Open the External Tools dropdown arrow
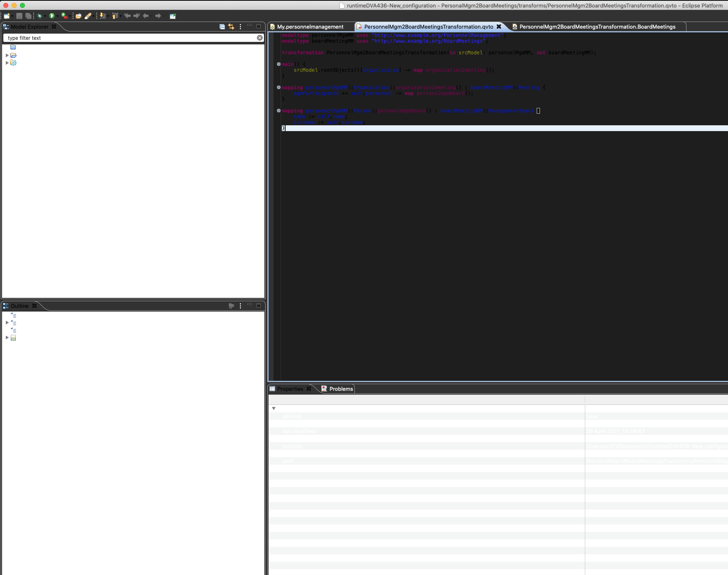Image resolution: width=728 pixels, height=575 pixels. [x=70, y=16]
